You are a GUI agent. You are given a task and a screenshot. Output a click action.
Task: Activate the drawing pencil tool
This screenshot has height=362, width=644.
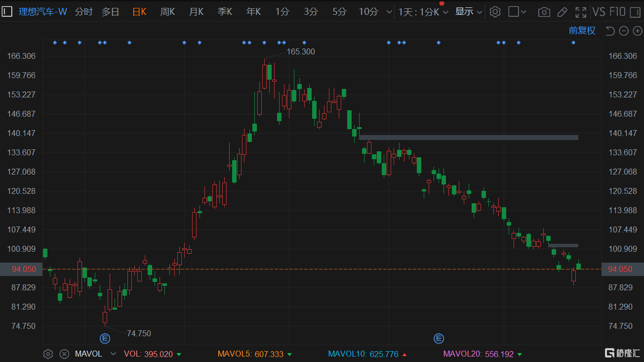click(562, 12)
